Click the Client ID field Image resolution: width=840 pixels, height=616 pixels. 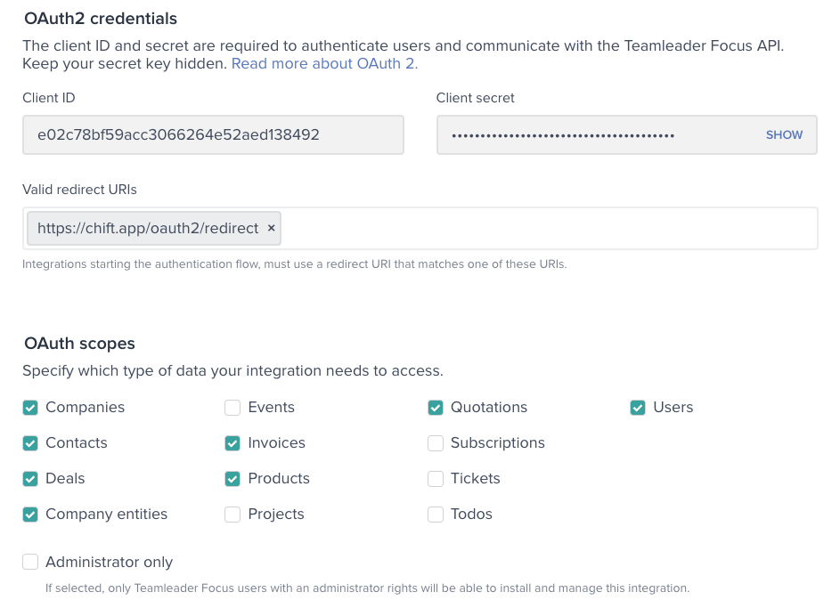pyautogui.click(x=213, y=135)
